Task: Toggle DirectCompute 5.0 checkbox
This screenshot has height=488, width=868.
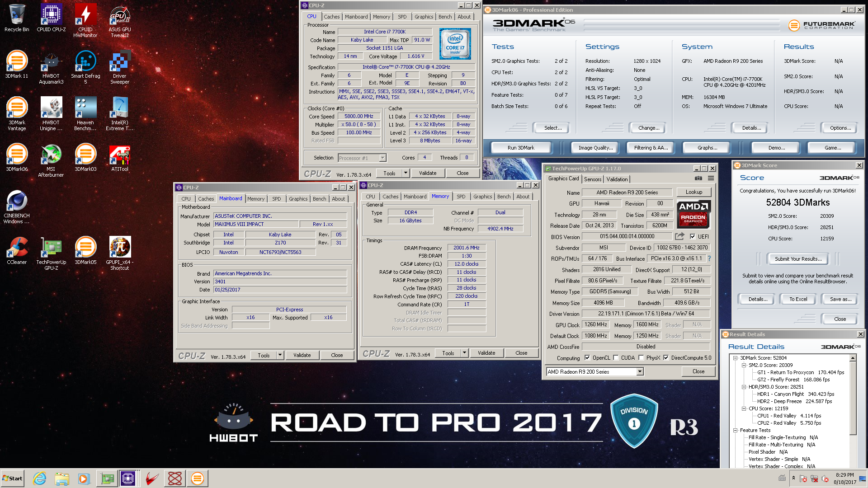Action: [x=666, y=358]
